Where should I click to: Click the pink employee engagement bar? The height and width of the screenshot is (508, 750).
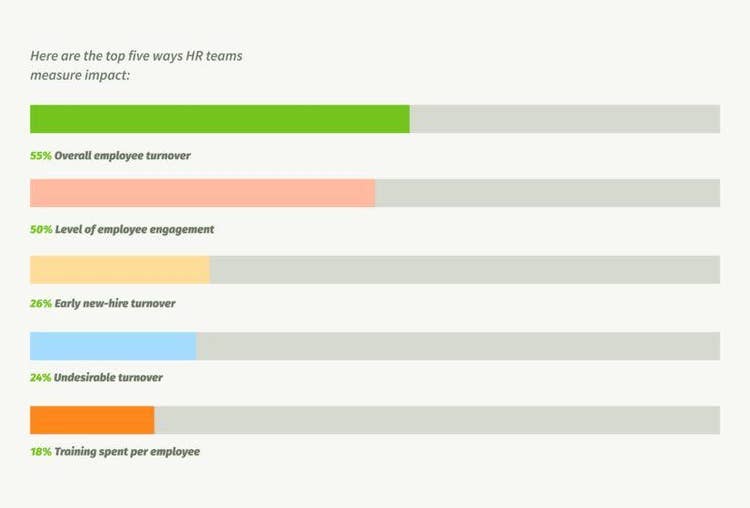202,193
